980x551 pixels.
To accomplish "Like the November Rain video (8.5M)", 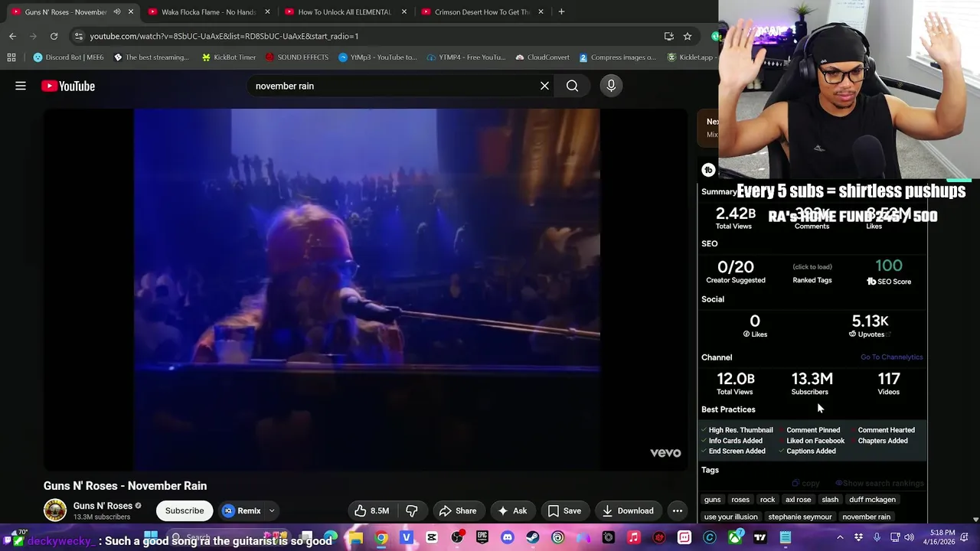I will click(372, 510).
